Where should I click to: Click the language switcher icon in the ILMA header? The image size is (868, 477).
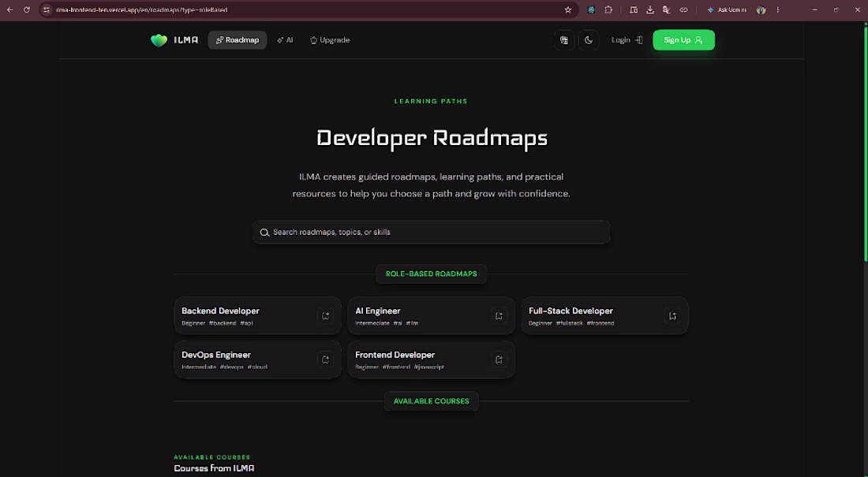[564, 40]
